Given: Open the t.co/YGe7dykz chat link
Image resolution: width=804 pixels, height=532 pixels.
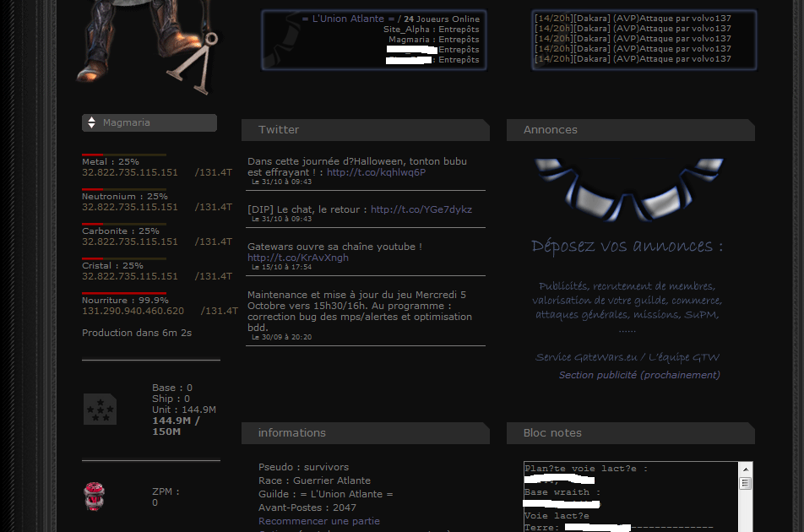Looking at the screenshot, I should (421, 209).
